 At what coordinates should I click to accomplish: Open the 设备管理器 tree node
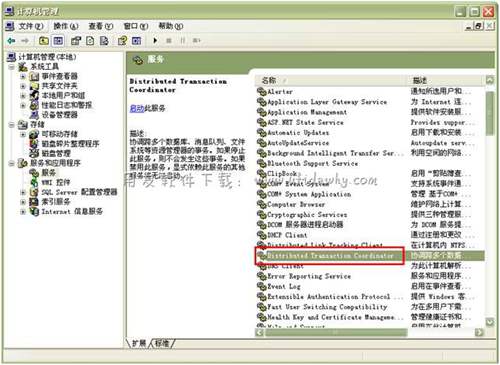coord(60,115)
